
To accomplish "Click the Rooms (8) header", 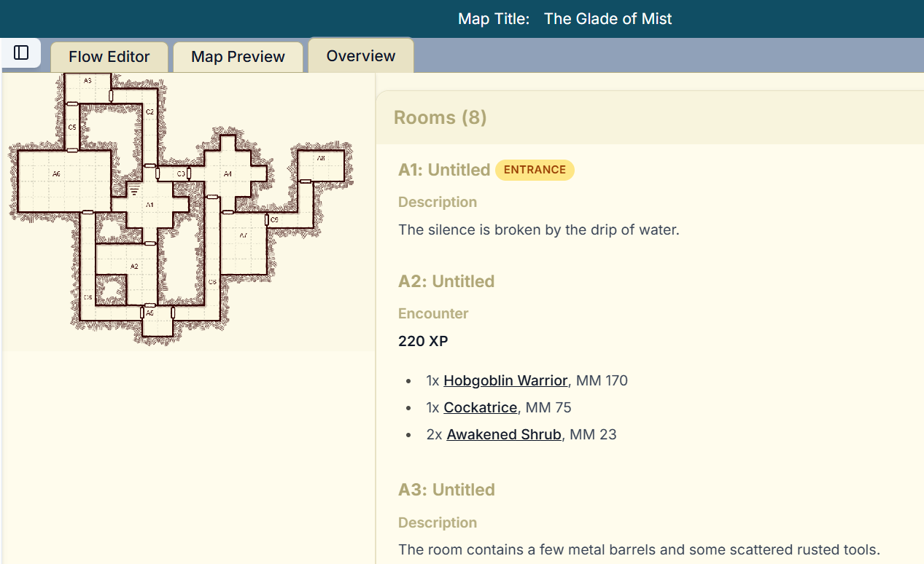I will pyautogui.click(x=440, y=117).
